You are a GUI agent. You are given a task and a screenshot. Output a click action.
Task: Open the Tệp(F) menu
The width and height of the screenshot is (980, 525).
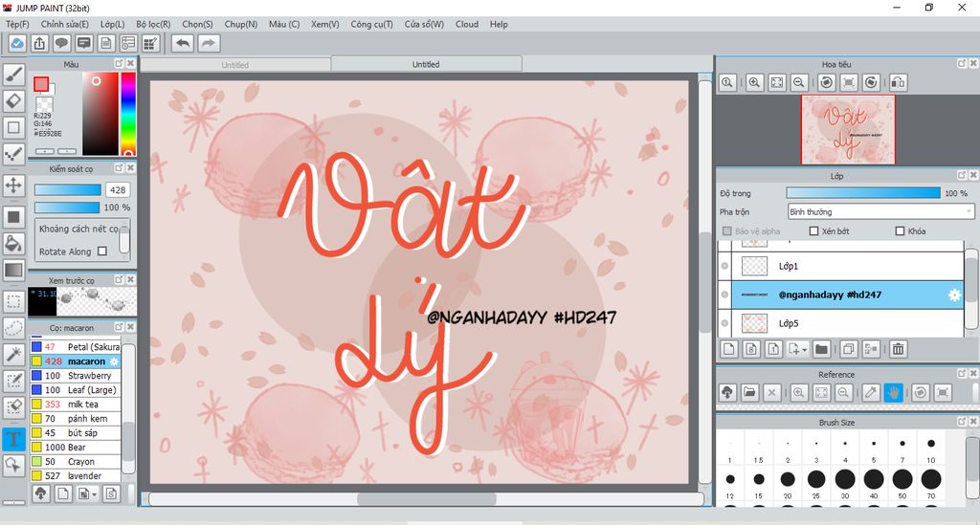pyautogui.click(x=17, y=24)
